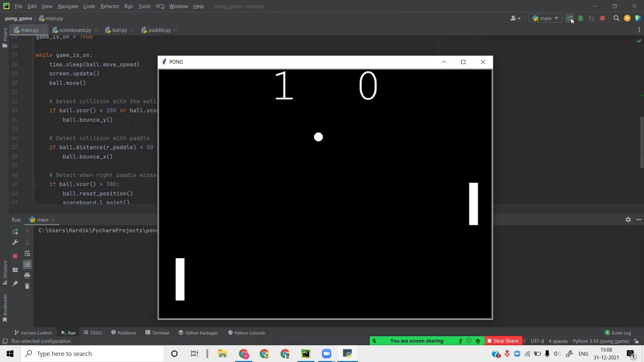Open Run panel gear settings

[x=628, y=220]
